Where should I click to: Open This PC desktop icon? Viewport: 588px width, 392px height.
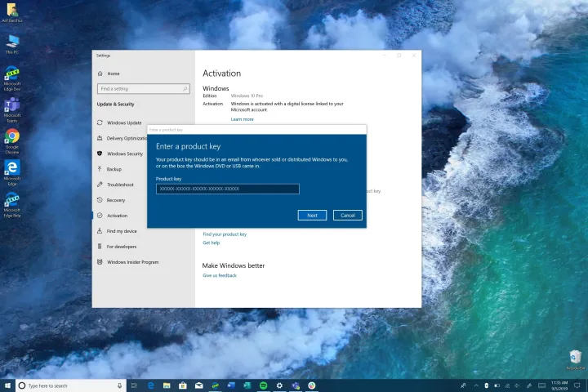tap(12, 44)
